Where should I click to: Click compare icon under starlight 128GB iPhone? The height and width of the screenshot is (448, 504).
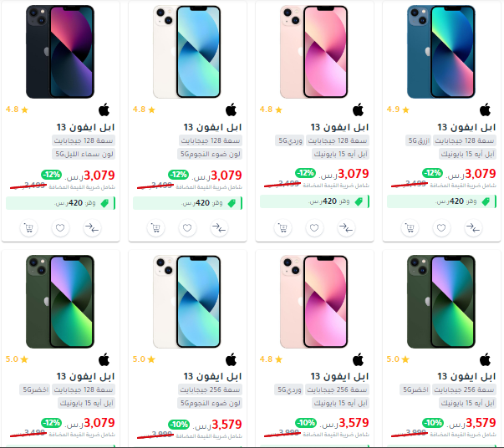click(219, 228)
